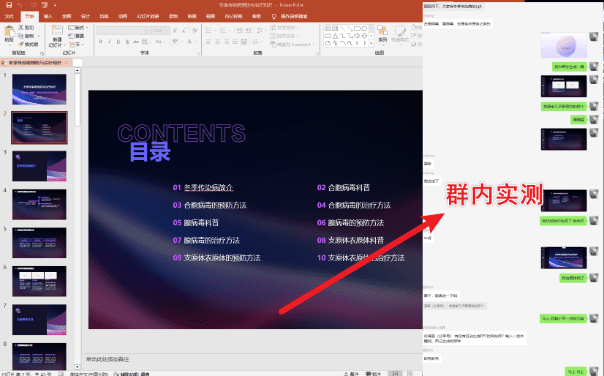This screenshot has width=604, height=376.
Task: Redo the last action
Action: point(33,5)
